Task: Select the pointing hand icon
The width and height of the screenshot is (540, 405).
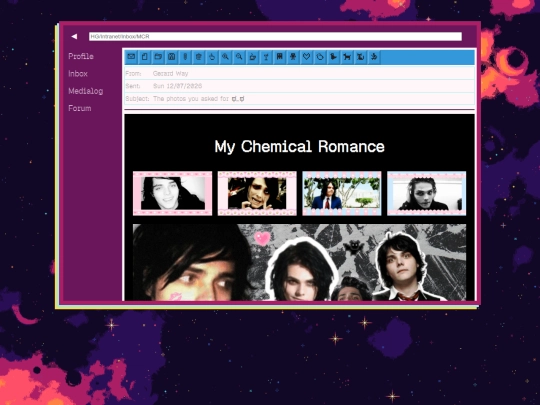Action: (x=212, y=57)
